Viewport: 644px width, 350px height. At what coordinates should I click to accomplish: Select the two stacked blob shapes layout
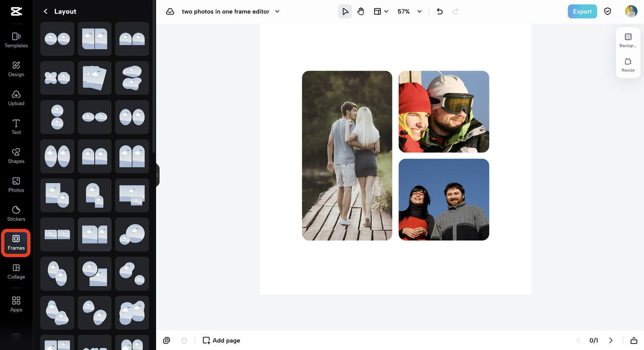[x=132, y=78]
